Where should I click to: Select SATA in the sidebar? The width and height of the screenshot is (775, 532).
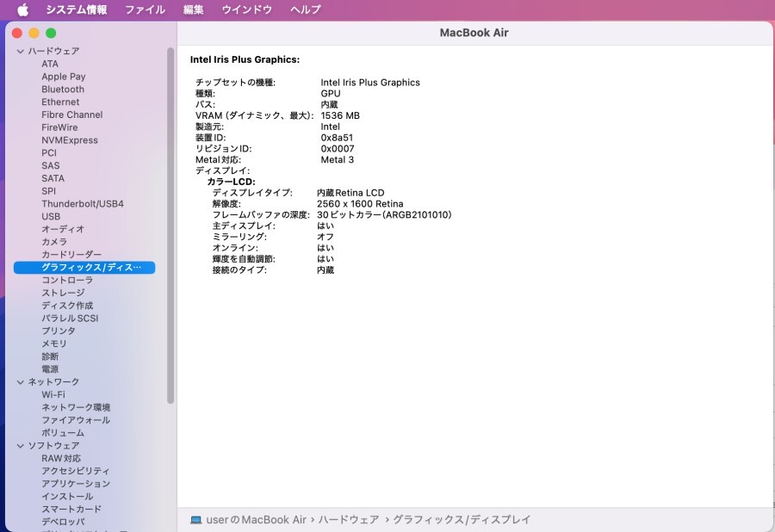click(53, 178)
